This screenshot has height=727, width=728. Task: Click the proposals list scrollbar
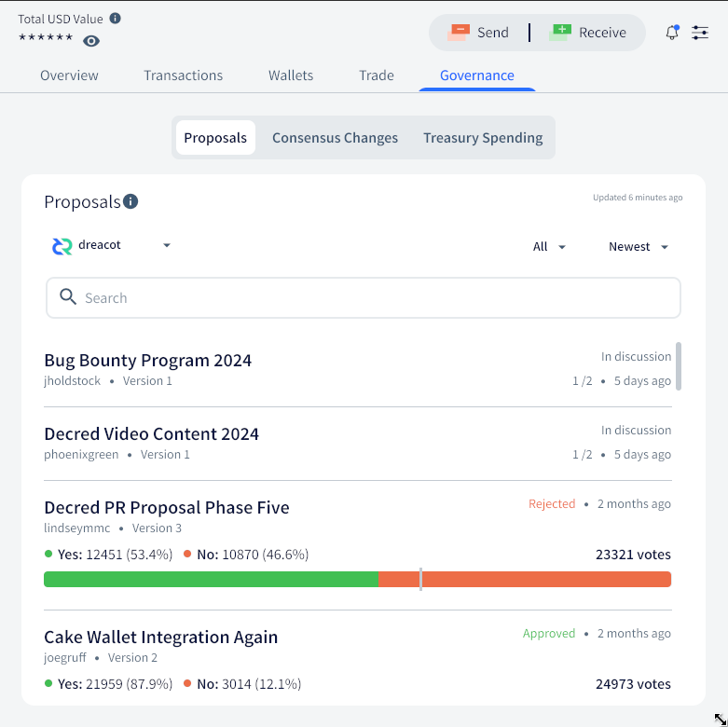[x=679, y=366]
